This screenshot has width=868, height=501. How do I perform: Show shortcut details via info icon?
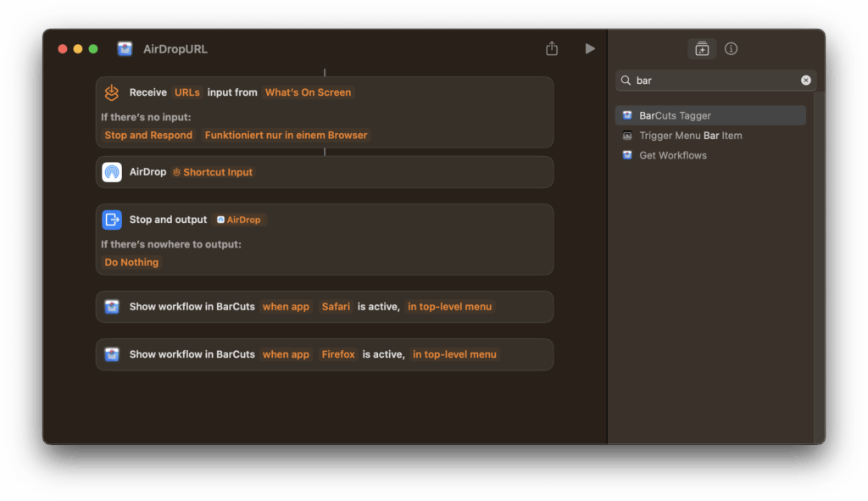click(731, 48)
